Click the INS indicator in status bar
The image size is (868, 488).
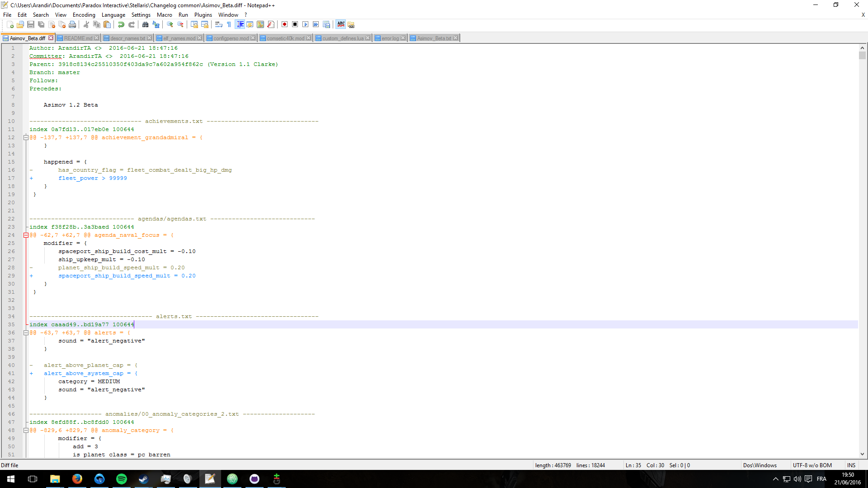point(851,465)
